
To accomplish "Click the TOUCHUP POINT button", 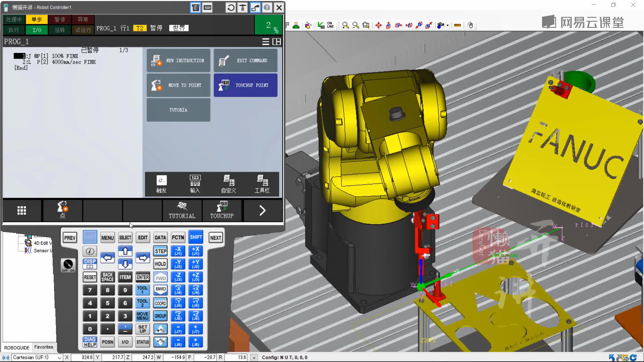I will (x=246, y=85).
